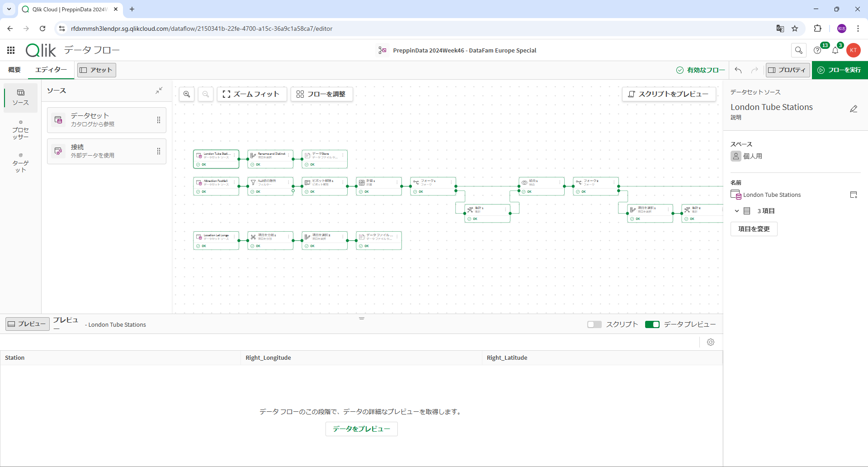Screen dimensions: 868x467
Task: Toggle the プロパティ panel button
Action: point(788,70)
